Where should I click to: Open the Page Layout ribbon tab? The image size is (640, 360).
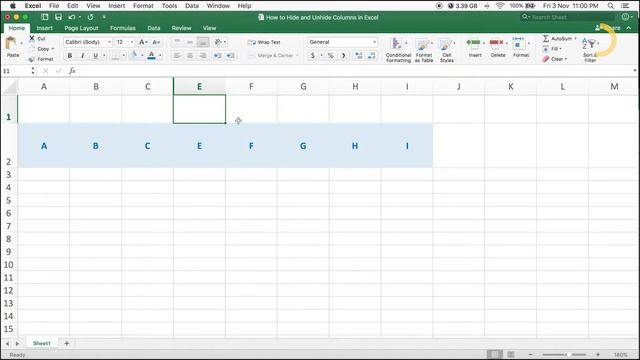tap(81, 28)
